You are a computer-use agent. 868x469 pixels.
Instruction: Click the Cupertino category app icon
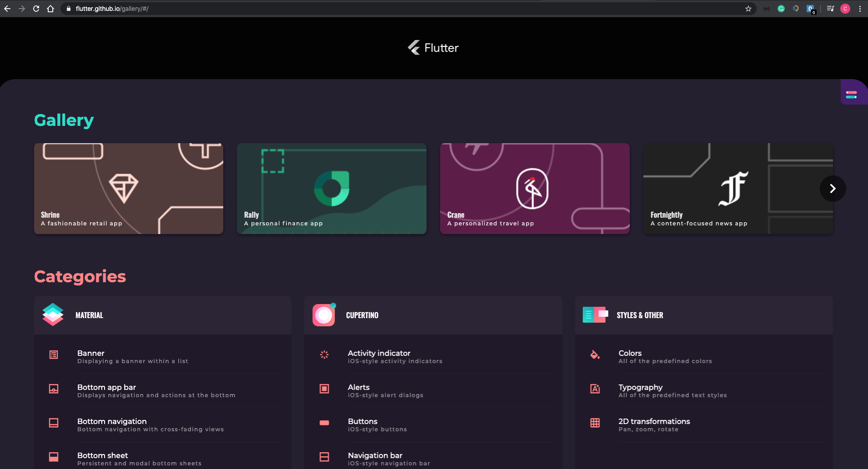324,314
